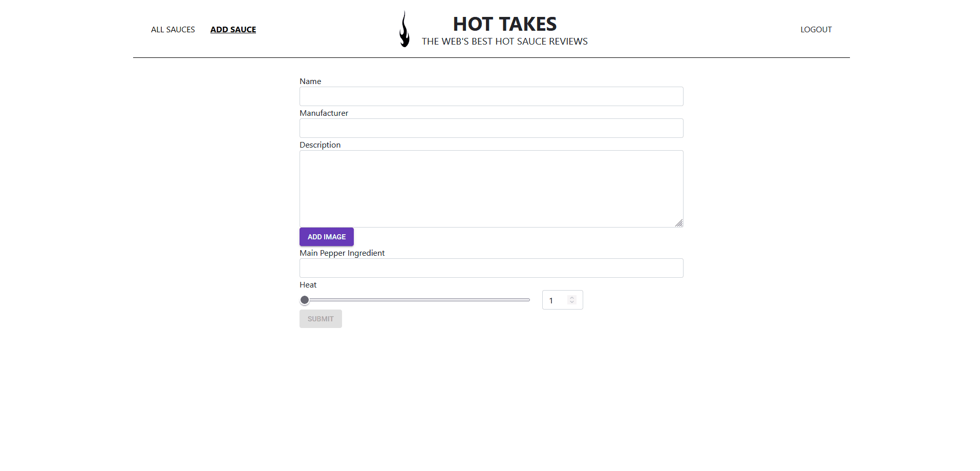Image resolution: width=980 pixels, height=471 pixels.
Task: Click inside the Name field
Action: 491,96
